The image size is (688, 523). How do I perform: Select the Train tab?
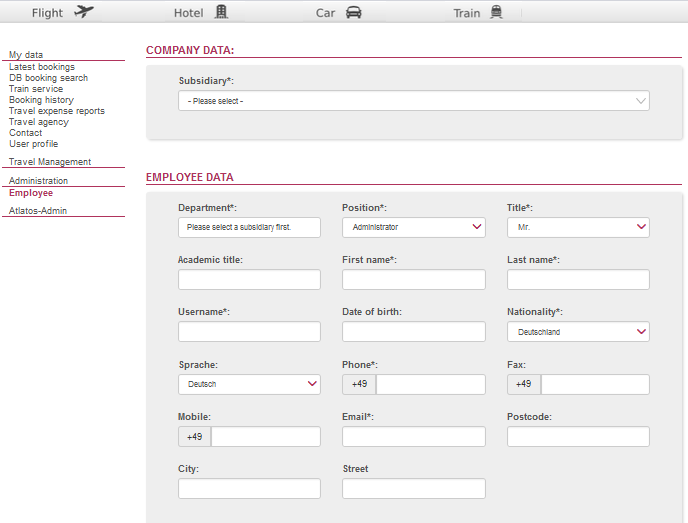coord(467,13)
